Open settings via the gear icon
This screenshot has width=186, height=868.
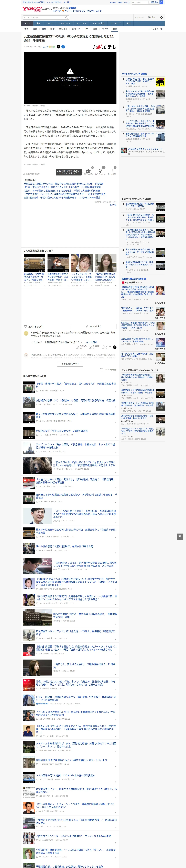[161, 17]
